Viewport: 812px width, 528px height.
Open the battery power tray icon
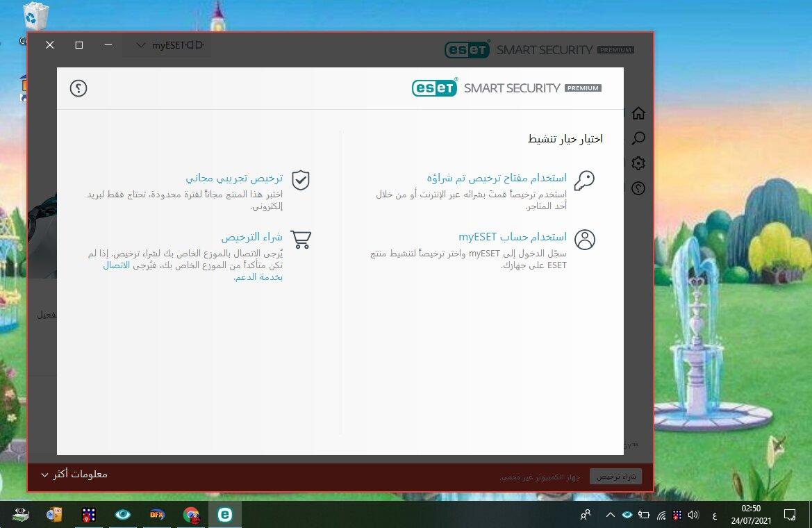pos(644,515)
